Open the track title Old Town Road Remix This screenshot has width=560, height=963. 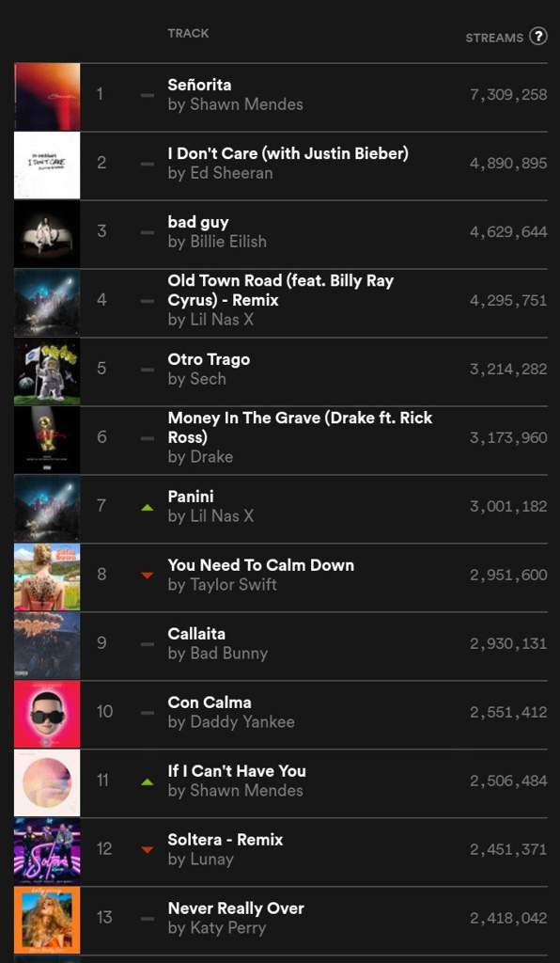click(x=281, y=290)
